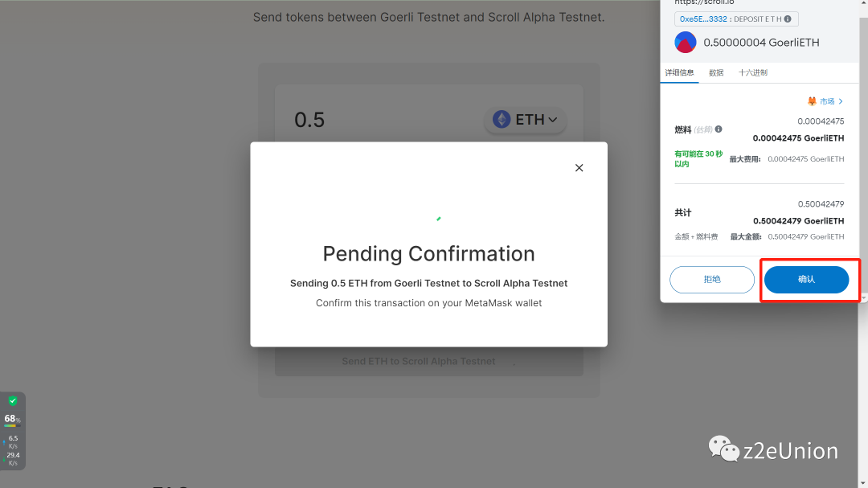Click the green security shield icon

(x=13, y=400)
